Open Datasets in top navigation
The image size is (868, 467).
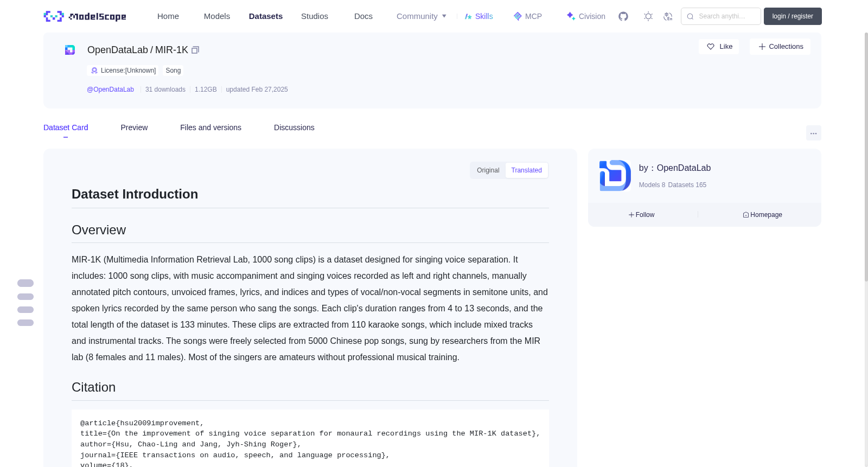(266, 16)
